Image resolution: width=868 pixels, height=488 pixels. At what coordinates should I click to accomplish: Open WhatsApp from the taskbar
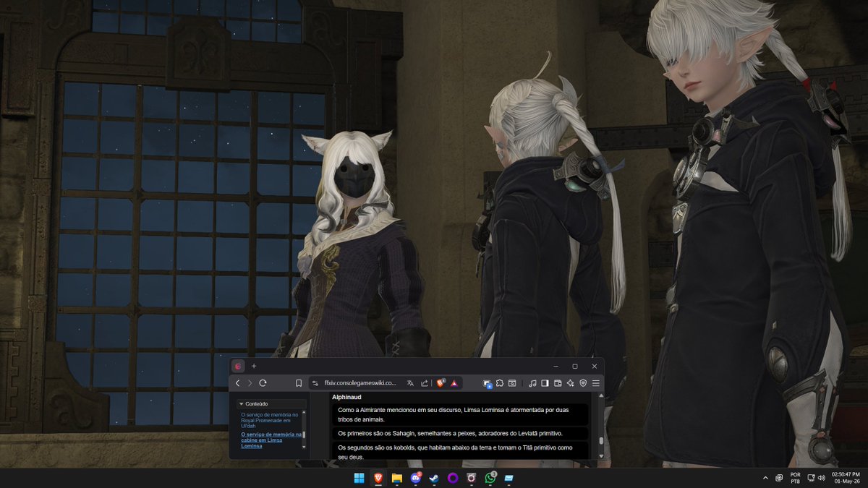coord(490,478)
